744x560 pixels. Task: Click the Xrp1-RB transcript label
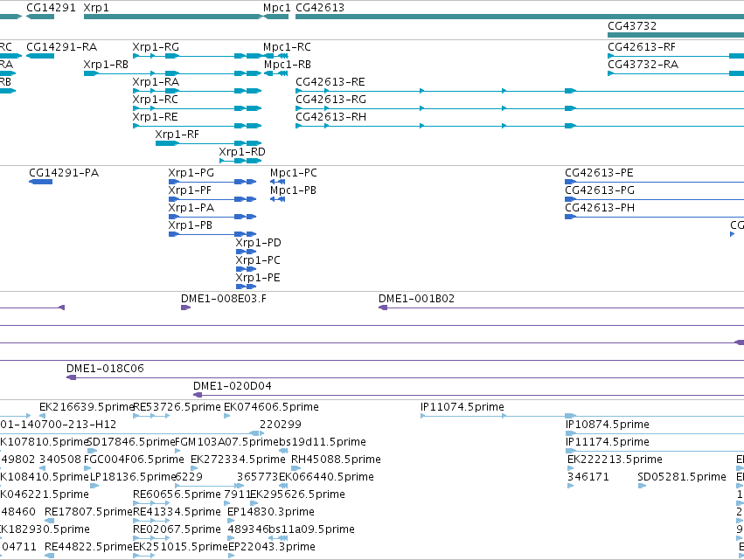coord(106,65)
